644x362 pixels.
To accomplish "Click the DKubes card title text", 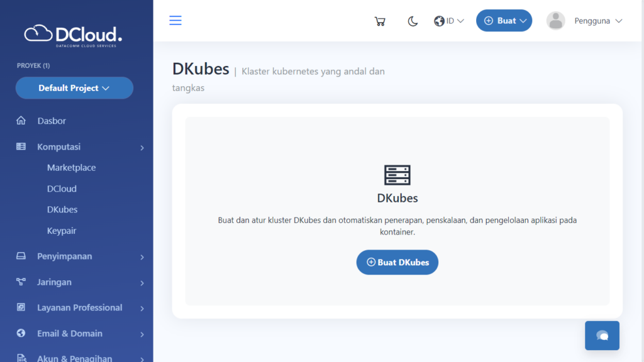I will 397,198.
